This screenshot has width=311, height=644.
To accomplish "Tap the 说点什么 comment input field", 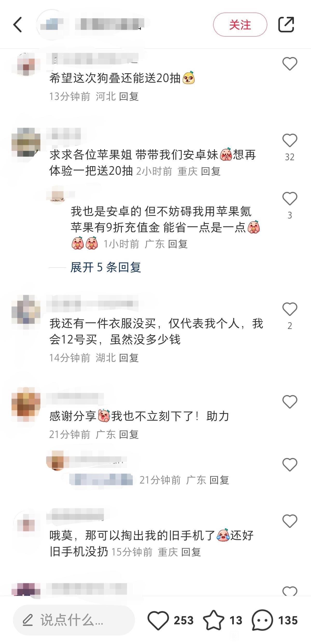I will point(74,620).
